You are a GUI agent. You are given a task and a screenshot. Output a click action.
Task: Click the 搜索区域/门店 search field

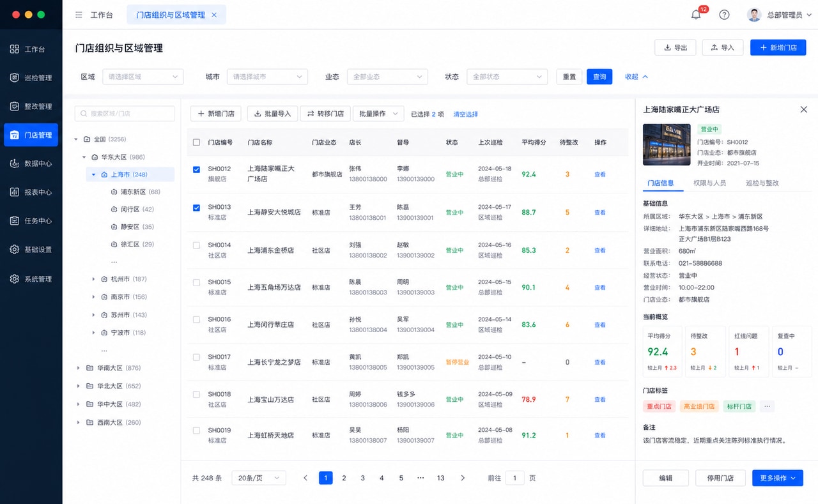[125, 114]
